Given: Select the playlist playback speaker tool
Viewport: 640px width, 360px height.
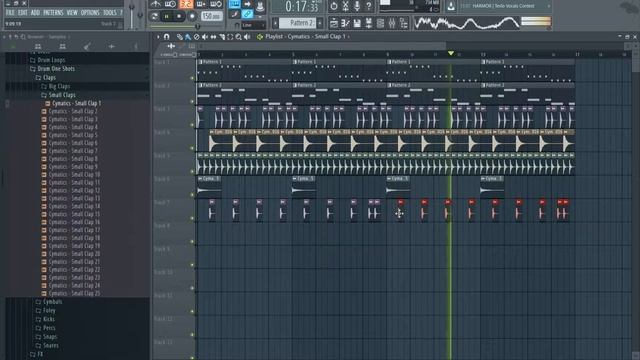Looking at the screenshot, I should [247, 37].
